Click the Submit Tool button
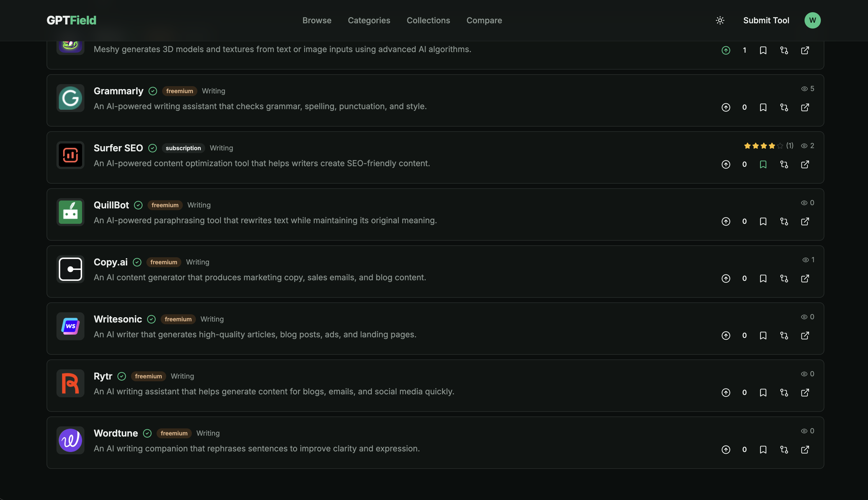 766,21
